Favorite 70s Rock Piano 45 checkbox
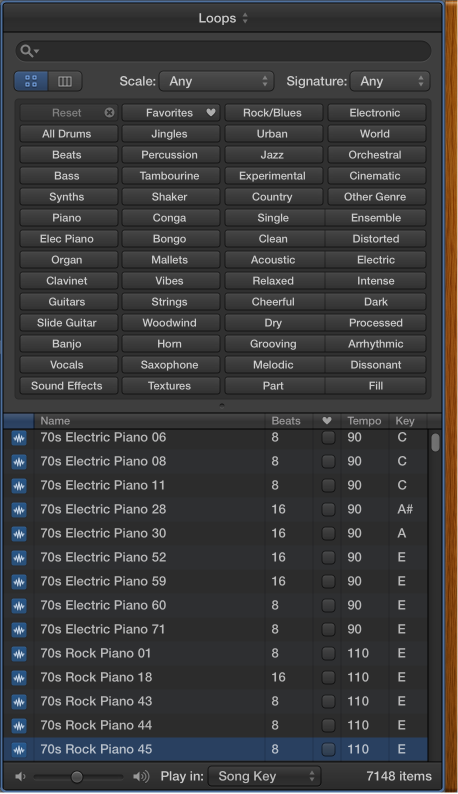Viewport: 458px width, 794px height. point(328,749)
